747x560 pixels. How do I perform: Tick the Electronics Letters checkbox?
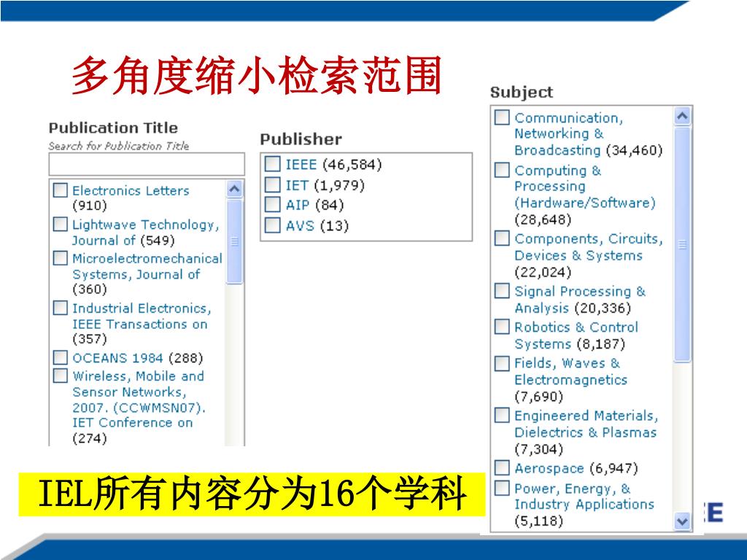pos(61,190)
